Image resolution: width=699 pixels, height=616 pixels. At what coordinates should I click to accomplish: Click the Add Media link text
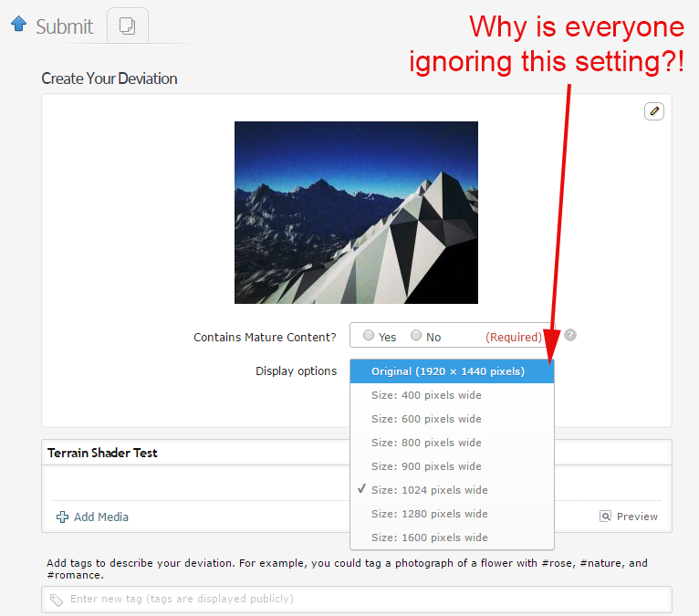click(101, 517)
